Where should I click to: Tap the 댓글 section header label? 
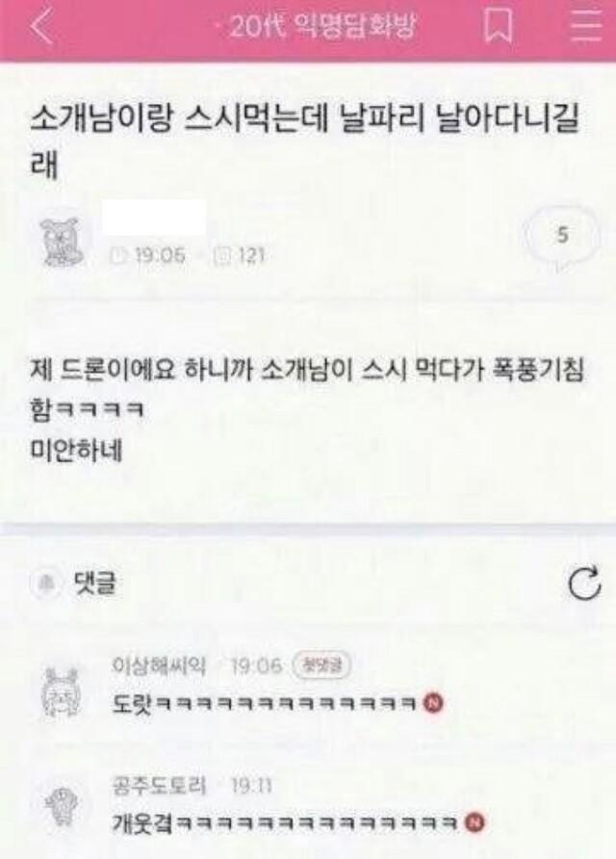click(x=94, y=583)
